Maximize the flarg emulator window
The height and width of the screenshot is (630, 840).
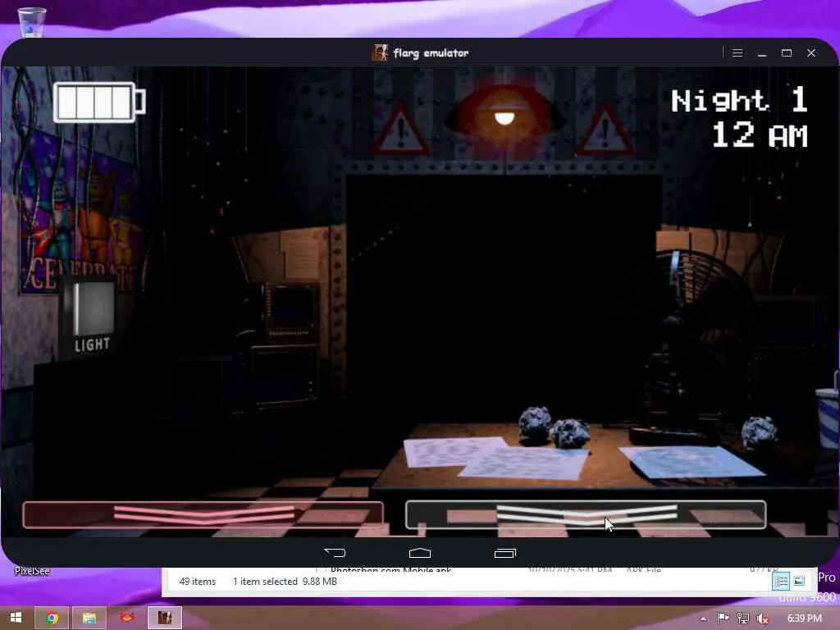(787, 53)
